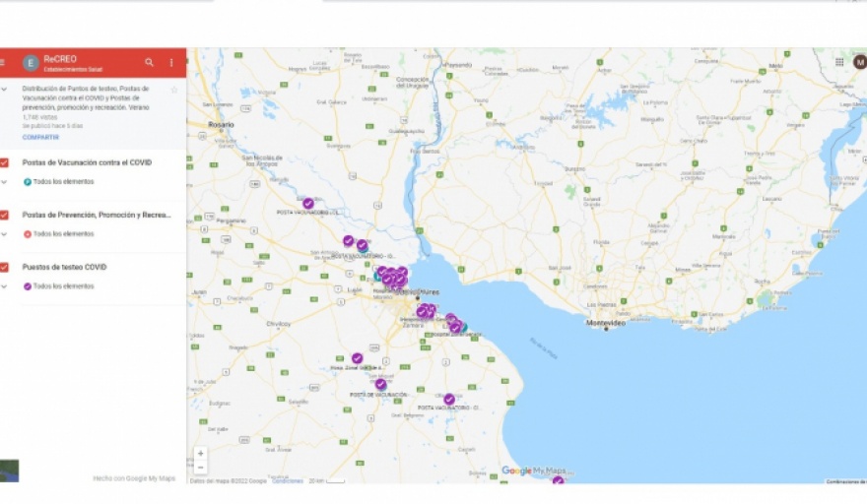Image resolution: width=867 pixels, height=504 pixels.
Task: Toggle Puestos de testeo COVID layer checkbox
Action: (x=4, y=267)
